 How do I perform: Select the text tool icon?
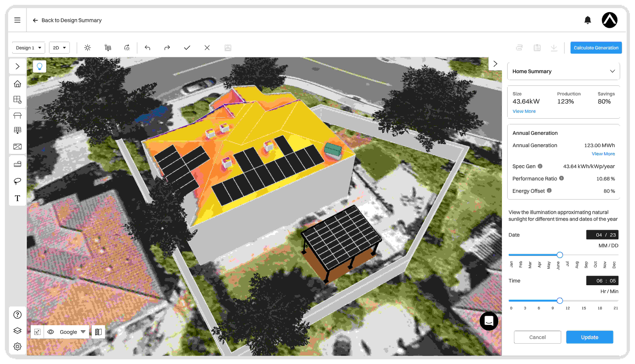tap(17, 198)
